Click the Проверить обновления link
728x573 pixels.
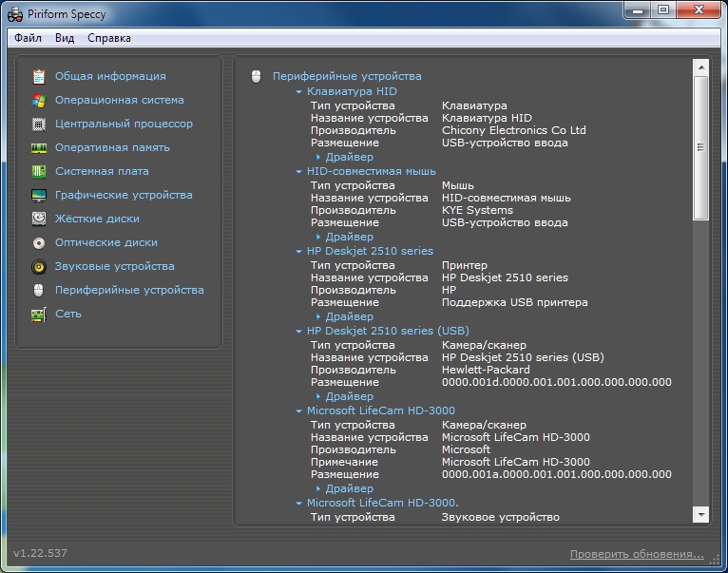(637, 554)
